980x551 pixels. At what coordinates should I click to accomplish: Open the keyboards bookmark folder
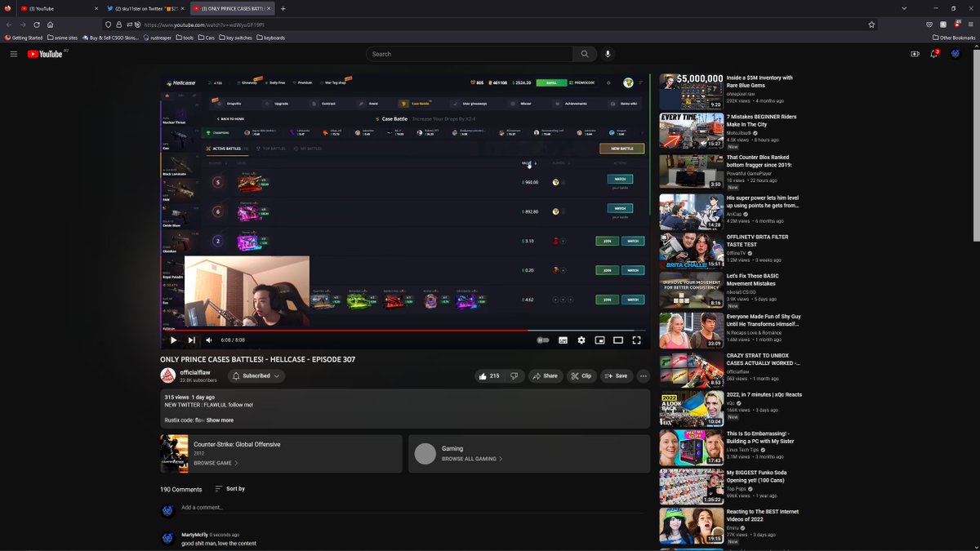(271, 38)
